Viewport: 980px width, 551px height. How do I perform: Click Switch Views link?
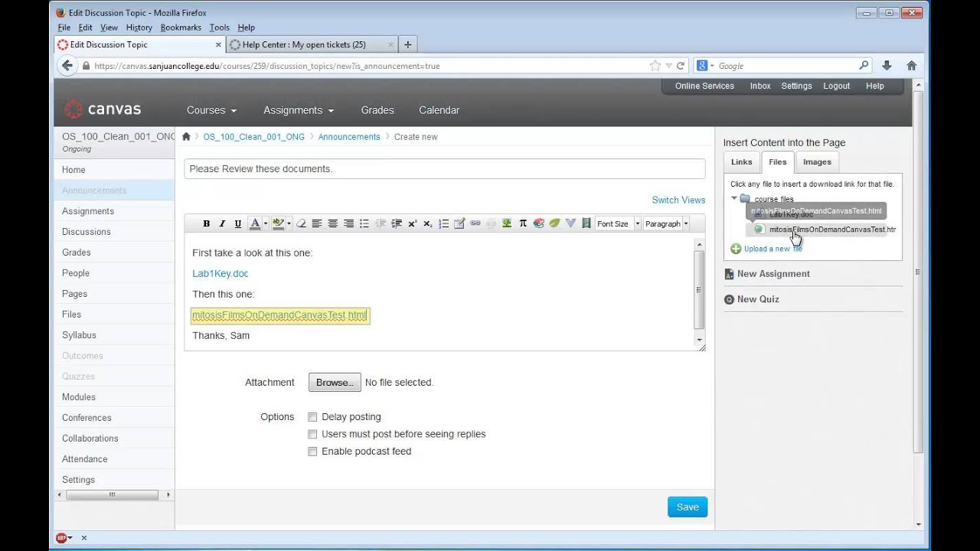click(x=678, y=200)
